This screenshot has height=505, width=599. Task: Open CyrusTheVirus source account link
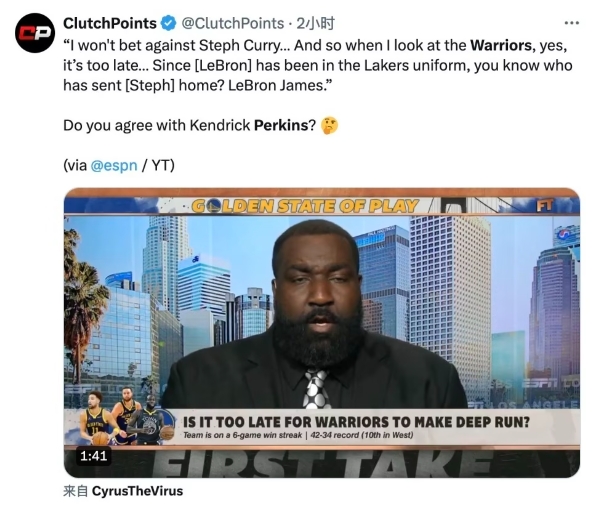(x=138, y=491)
